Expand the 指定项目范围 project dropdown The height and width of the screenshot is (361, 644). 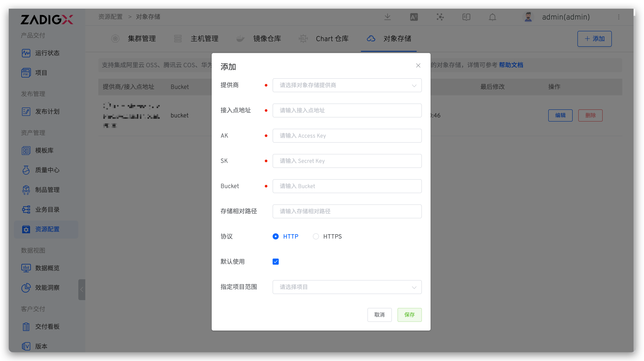[347, 287]
